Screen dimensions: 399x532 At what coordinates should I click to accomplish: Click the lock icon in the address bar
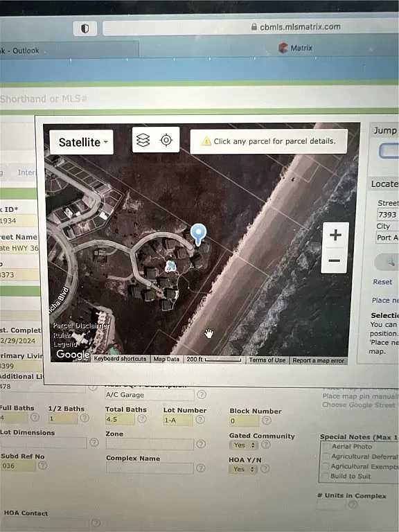click(x=254, y=27)
